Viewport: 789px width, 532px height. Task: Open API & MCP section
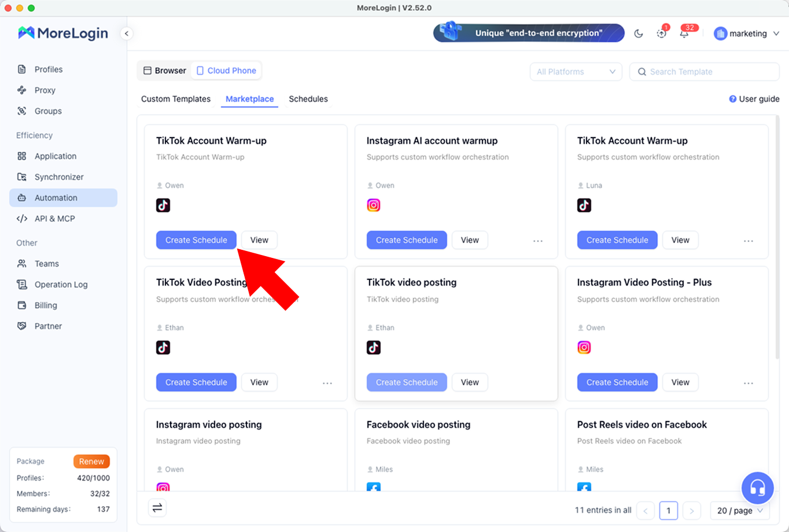pyautogui.click(x=63, y=219)
